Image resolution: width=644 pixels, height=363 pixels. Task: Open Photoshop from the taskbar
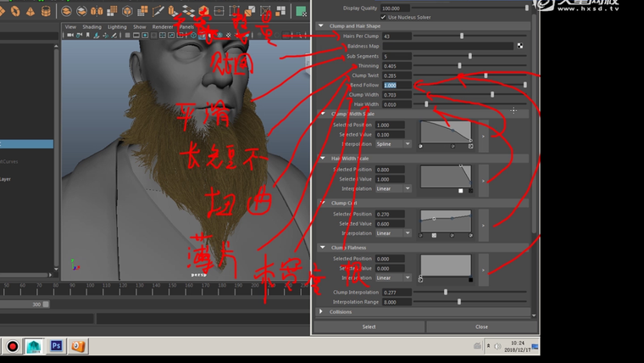pyautogui.click(x=56, y=346)
